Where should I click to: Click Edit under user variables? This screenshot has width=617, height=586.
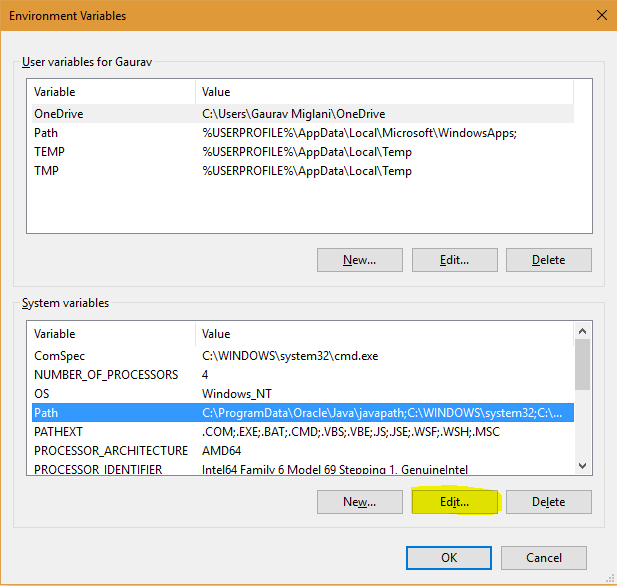[x=454, y=259]
